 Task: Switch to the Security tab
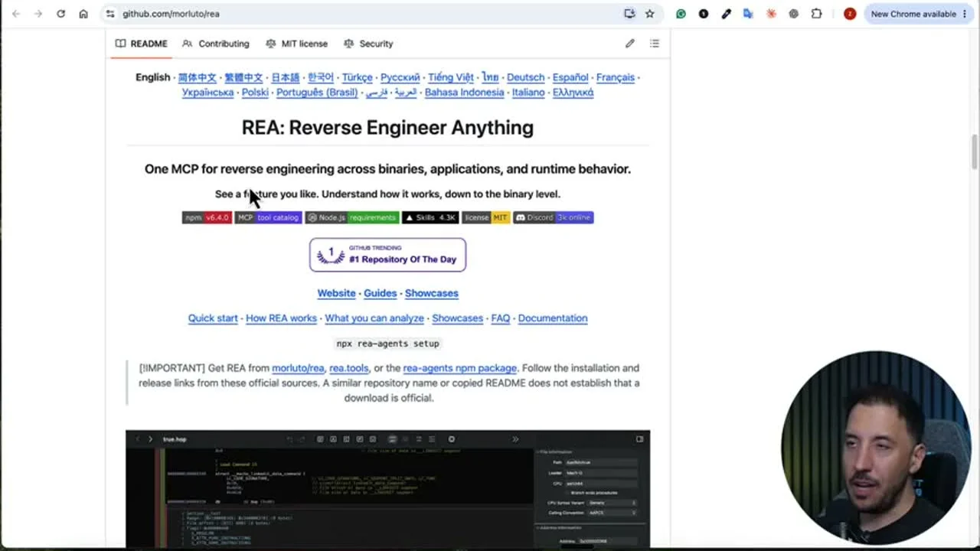click(x=368, y=44)
